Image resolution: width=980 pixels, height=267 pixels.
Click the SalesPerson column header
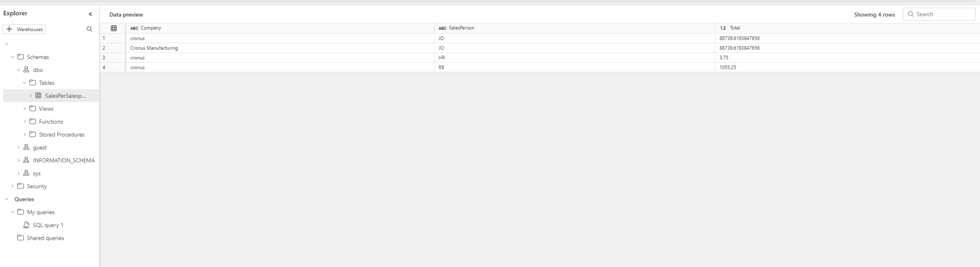click(461, 28)
